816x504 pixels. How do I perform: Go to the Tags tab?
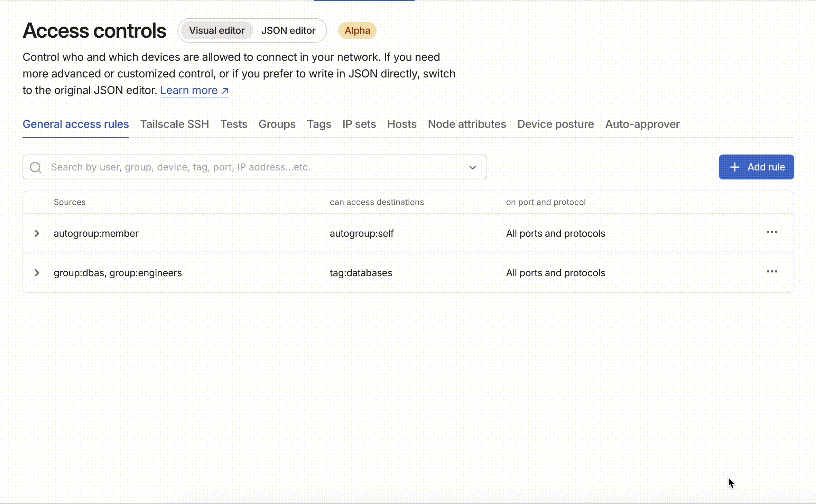click(x=319, y=124)
